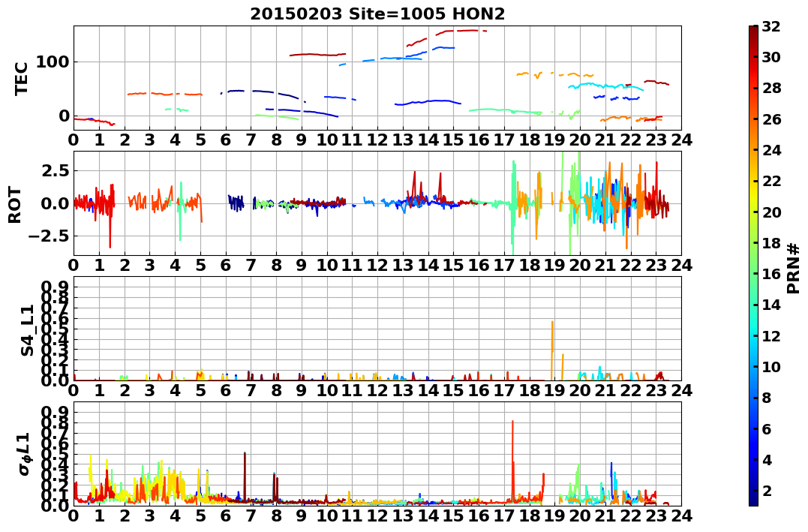The height and width of the screenshot is (532, 808).
Task: Click the colorbar tick label 32
Action: pyautogui.click(x=771, y=26)
